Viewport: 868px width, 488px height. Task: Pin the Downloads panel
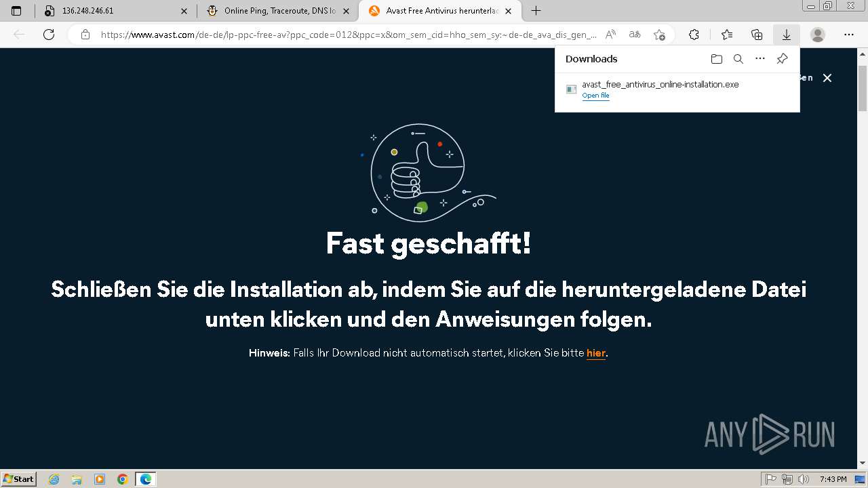click(782, 59)
